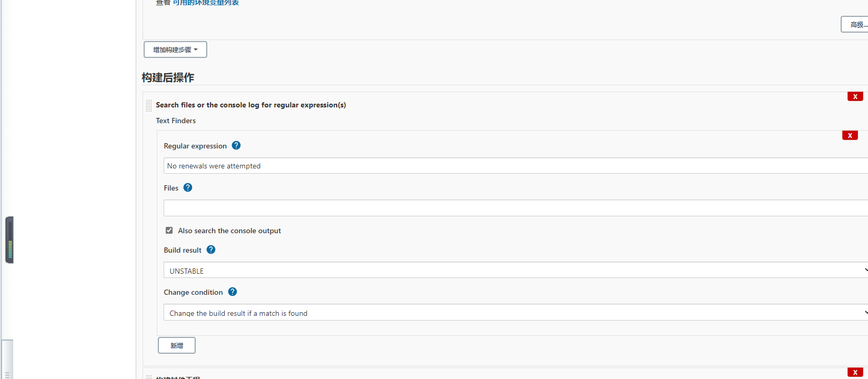Expand the 增加构建步骤 dropdown button
The image size is (868, 379).
pos(175,49)
